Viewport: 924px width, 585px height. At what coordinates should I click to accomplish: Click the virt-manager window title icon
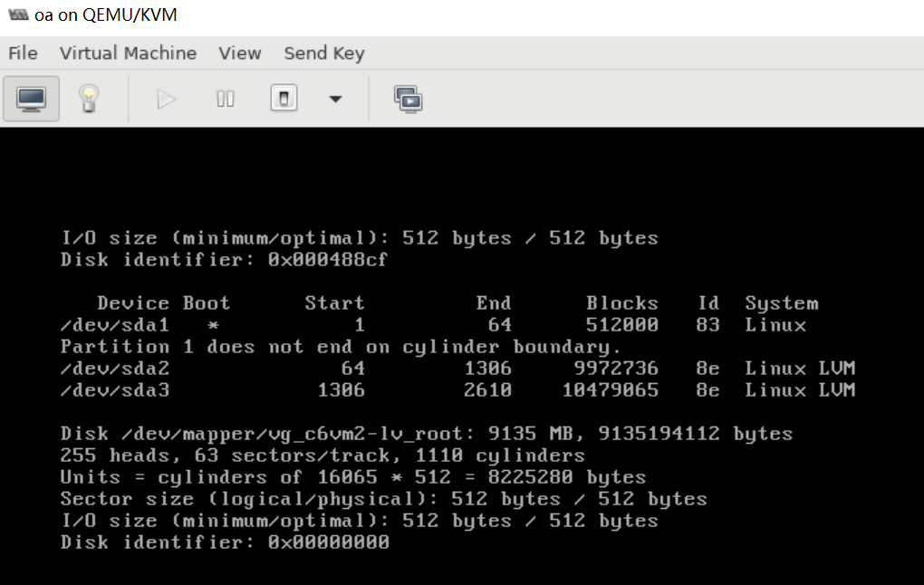(17, 15)
